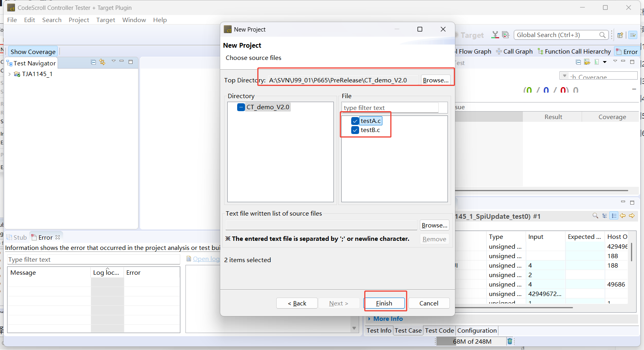Click the Global Search magnifier icon
This screenshot has width=644, height=350.
tap(603, 35)
